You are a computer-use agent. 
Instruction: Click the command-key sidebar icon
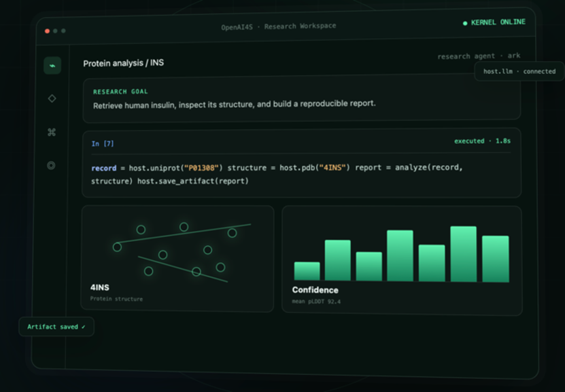[x=52, y=132]
